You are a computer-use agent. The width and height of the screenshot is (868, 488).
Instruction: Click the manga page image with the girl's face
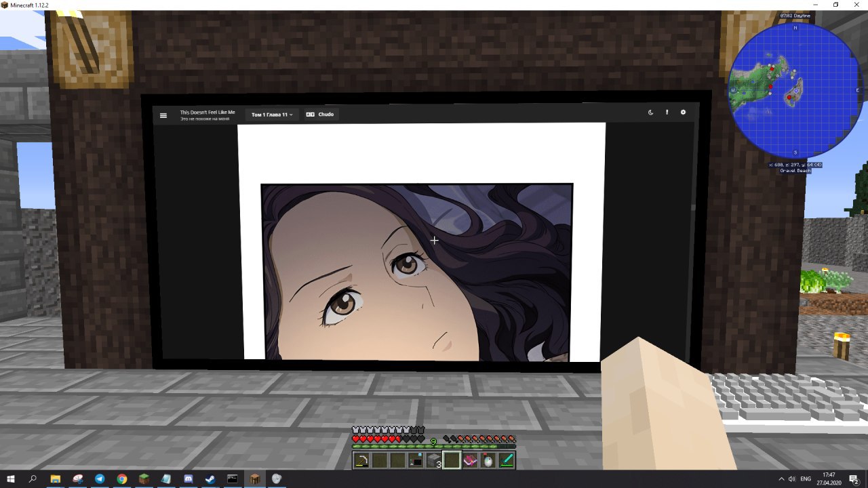416,272
